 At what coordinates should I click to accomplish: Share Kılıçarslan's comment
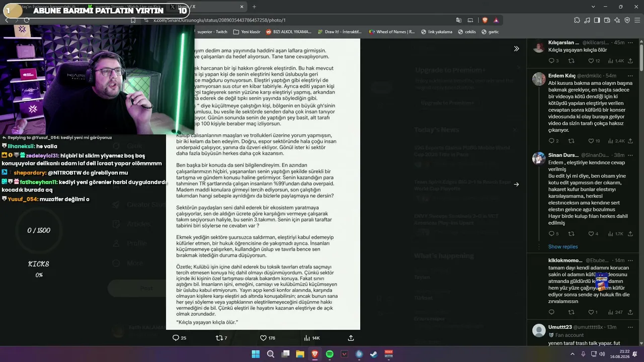pyautogui.click(x=630, y=61)
